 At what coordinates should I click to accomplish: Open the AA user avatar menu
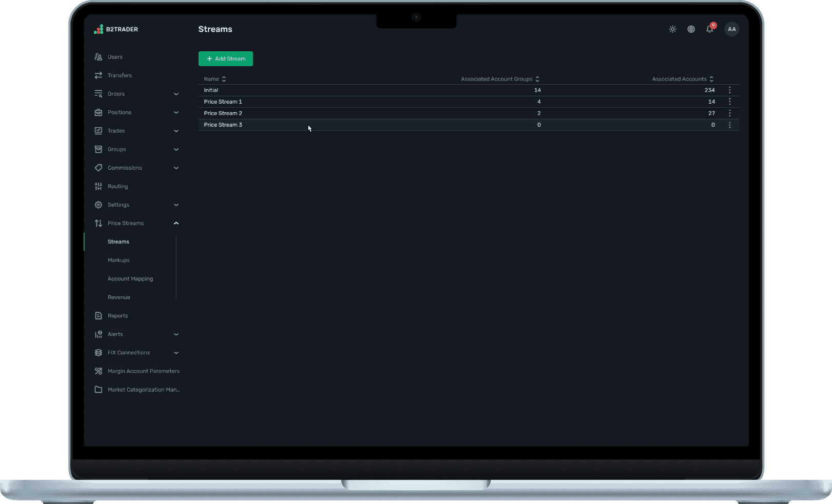click(x=732, y=29)
